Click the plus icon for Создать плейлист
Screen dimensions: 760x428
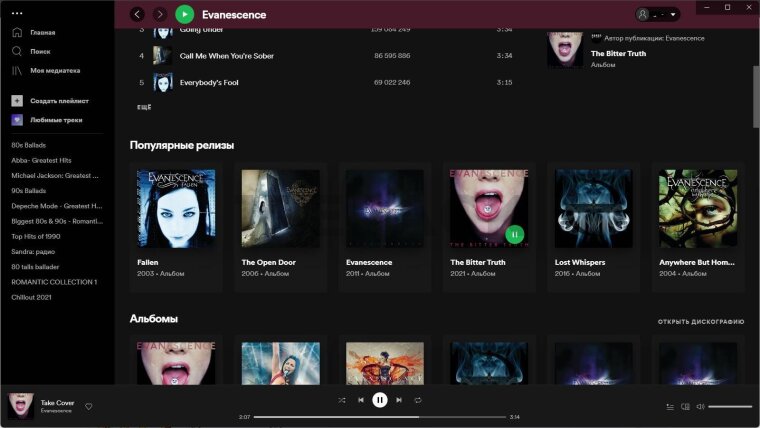(x=17, y=101)
